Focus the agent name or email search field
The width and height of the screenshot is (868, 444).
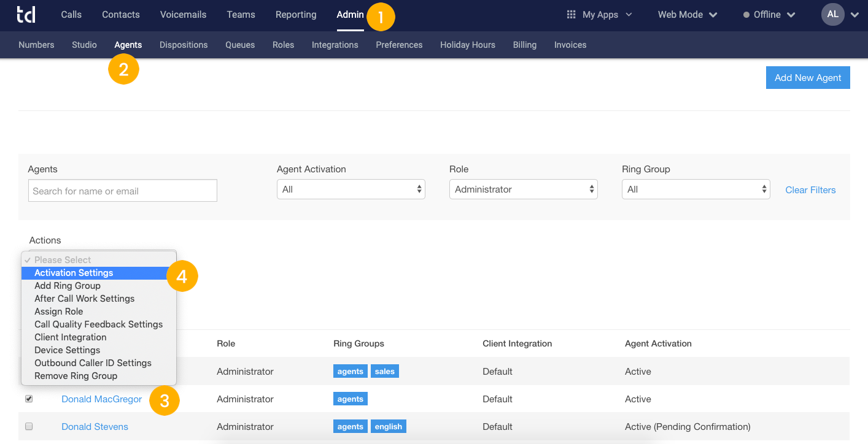[123, 191]
